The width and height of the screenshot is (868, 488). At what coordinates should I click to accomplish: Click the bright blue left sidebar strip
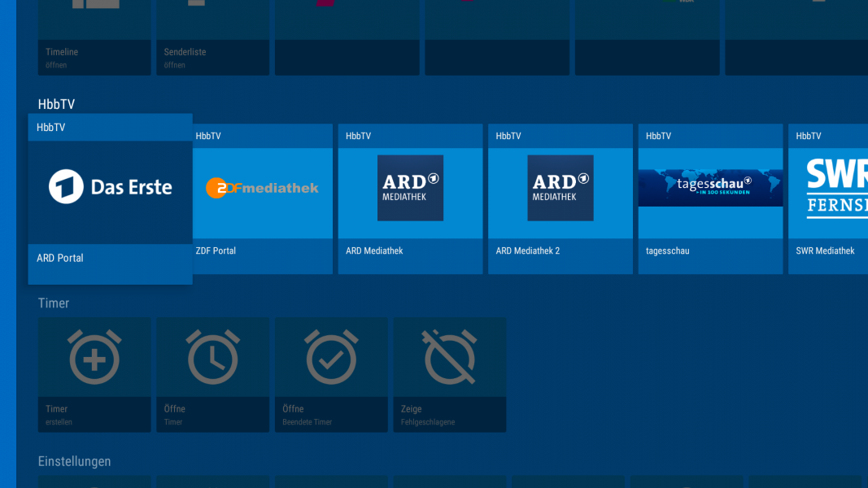(7, 244)
